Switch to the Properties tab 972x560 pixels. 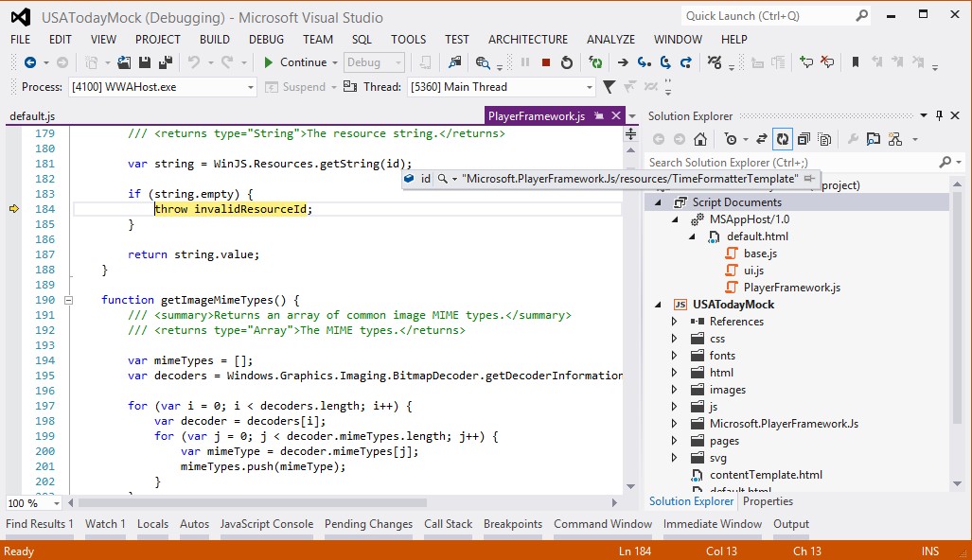768,501
